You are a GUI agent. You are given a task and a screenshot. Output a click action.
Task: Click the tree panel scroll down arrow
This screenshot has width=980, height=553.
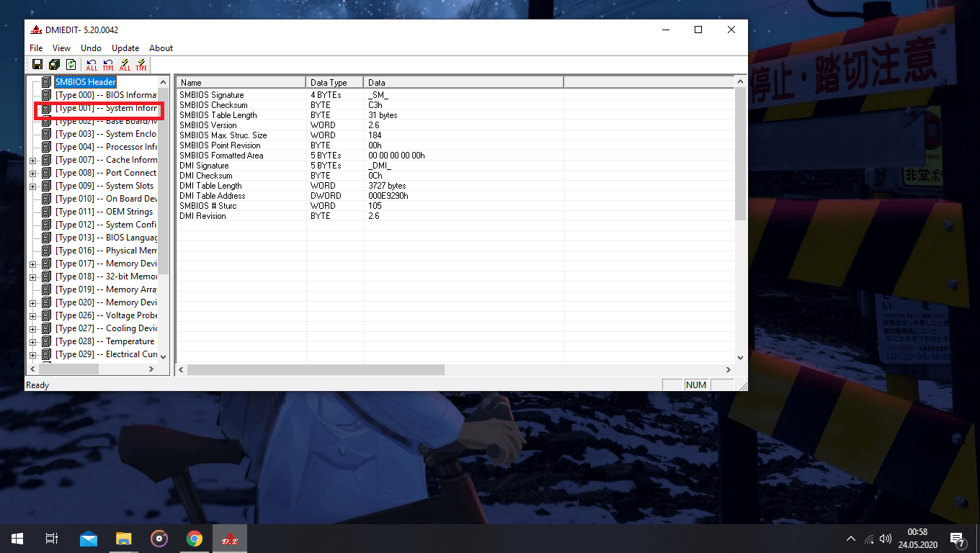pos(164,356)
